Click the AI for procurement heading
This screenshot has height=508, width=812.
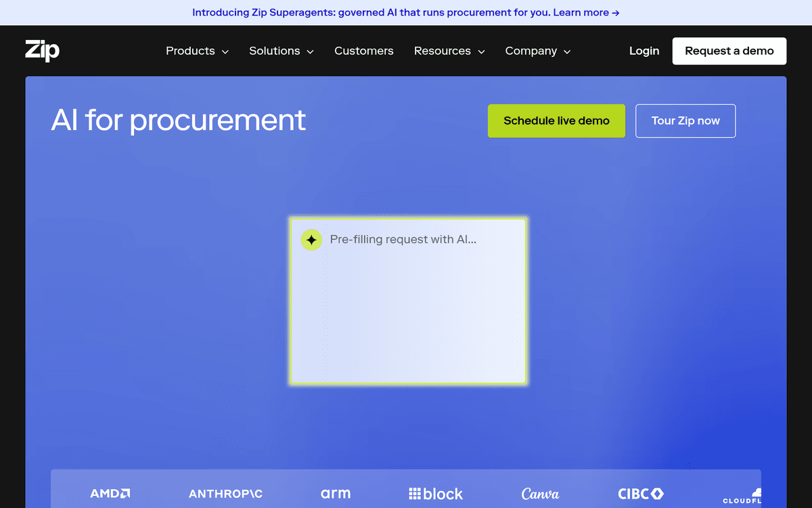pos(179,120)
